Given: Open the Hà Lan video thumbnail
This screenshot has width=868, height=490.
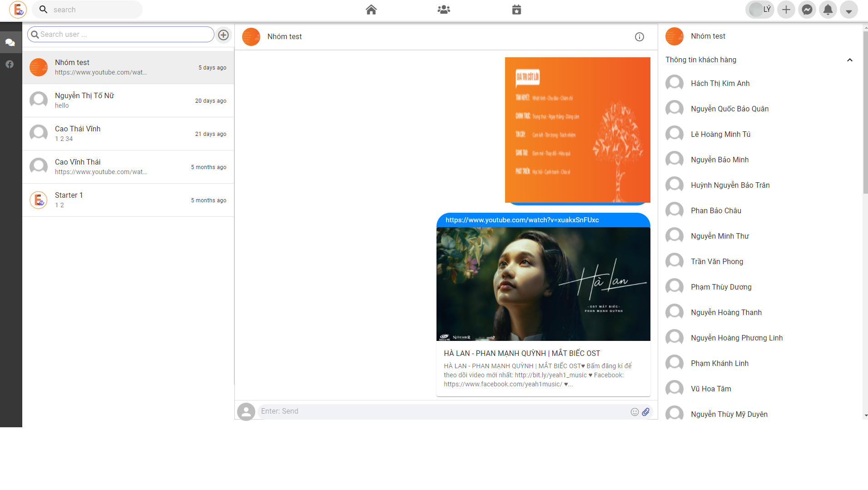Looking at the screenshot, I should (543, 284).
